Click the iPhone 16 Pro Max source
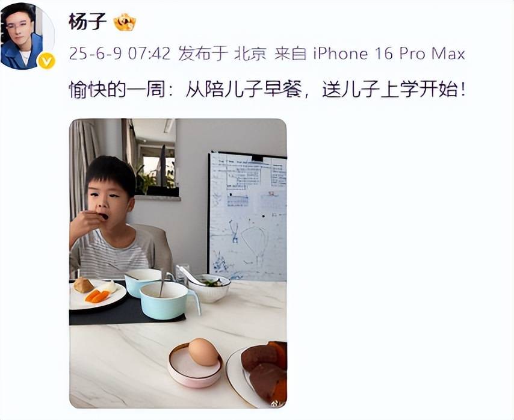The image size is (514, 420). click(389, 54)
